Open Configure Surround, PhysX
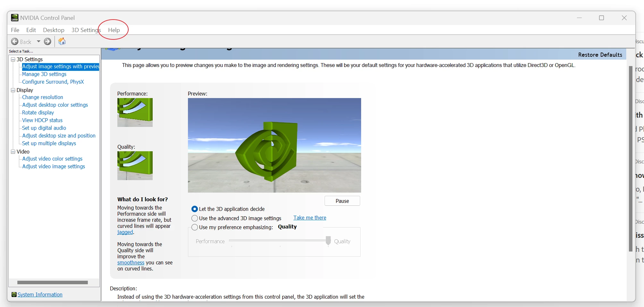This screenshot has height=307, width=644. [x=53, y=82]
